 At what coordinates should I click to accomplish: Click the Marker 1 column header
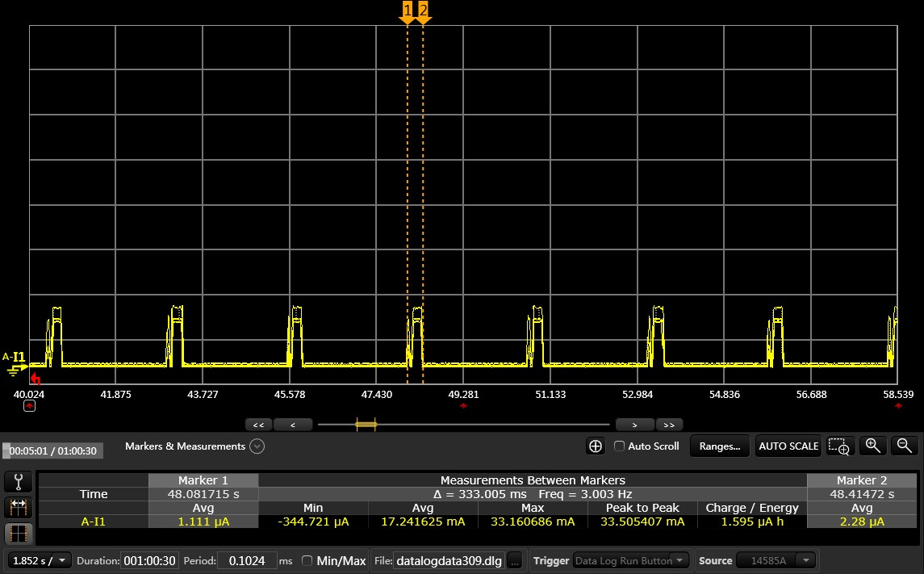click(x=203, y=480)
